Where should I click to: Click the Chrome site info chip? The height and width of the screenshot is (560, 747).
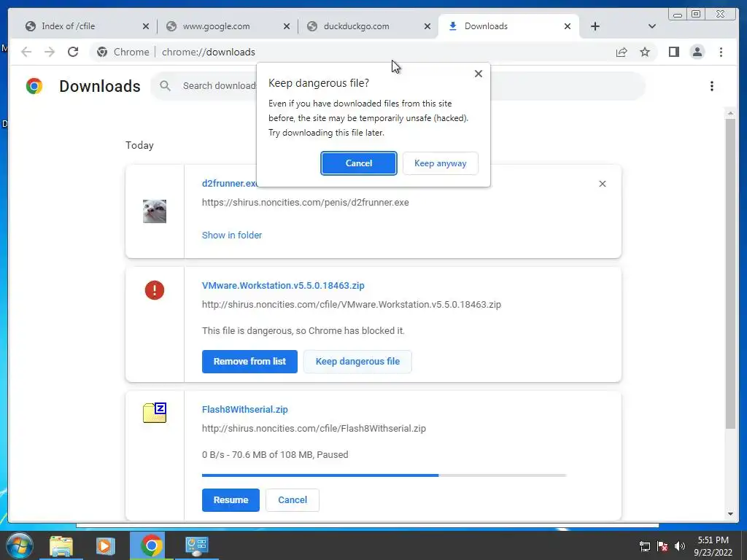123,52
